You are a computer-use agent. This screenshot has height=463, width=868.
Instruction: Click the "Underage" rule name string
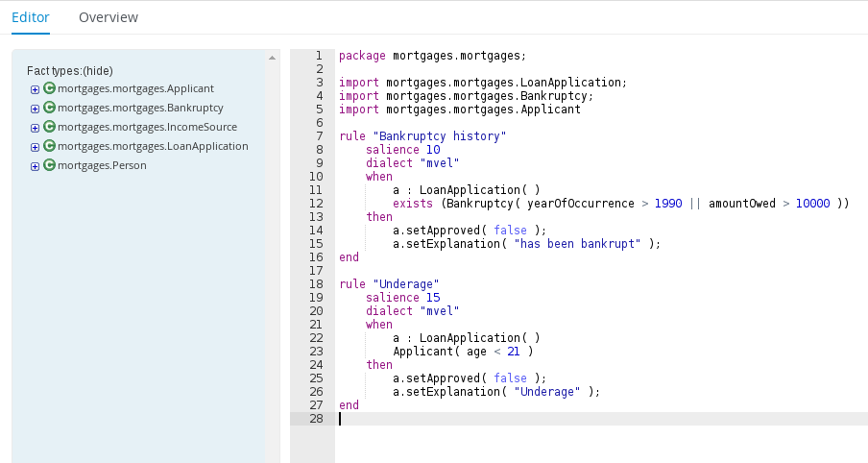[405, 284]
